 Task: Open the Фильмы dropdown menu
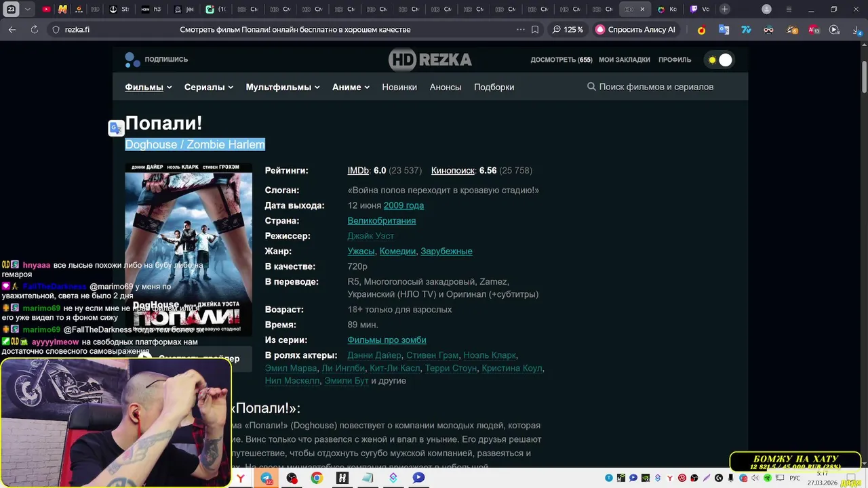149,87
